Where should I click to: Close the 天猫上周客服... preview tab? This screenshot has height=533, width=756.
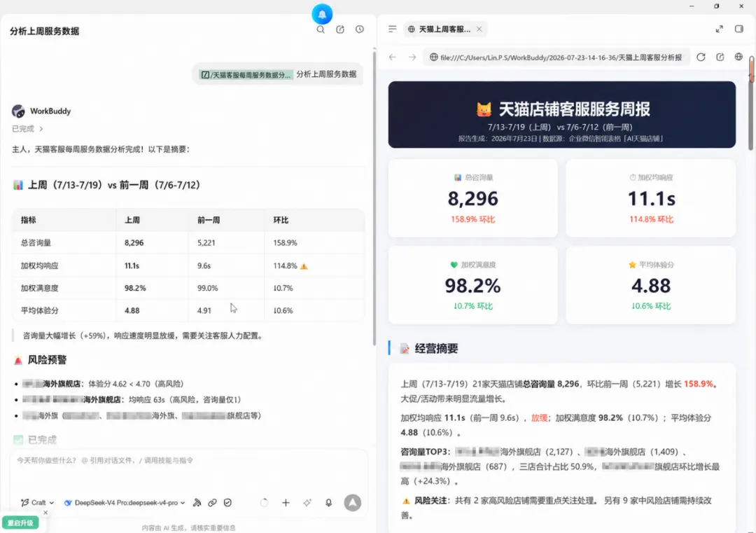[479, 29]
